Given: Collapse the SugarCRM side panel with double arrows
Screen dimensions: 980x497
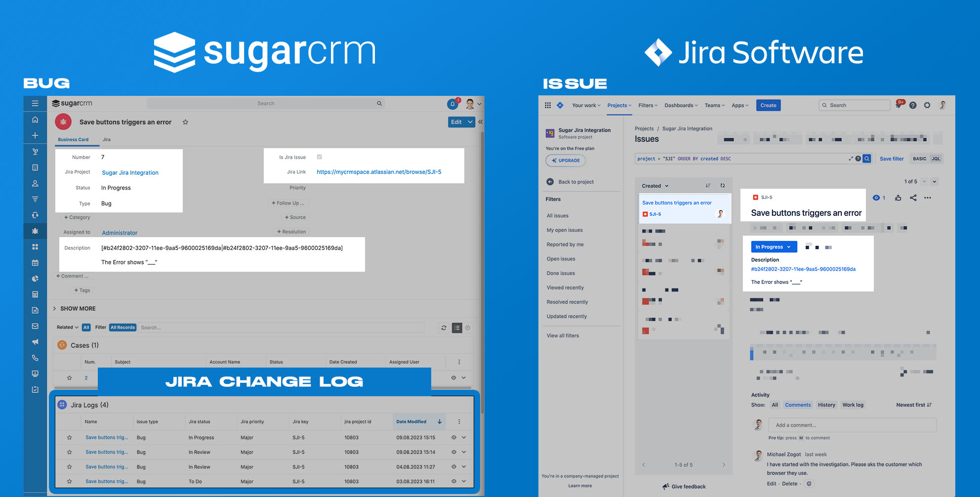Looking at the screenshot, I should [480, 122].
